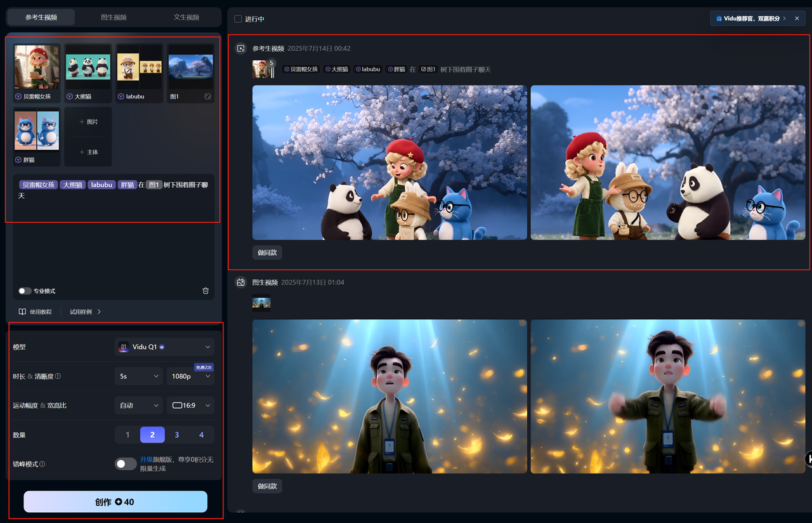
Task: Switch to the 参考生视频 tab
Action: coord(41,17)
